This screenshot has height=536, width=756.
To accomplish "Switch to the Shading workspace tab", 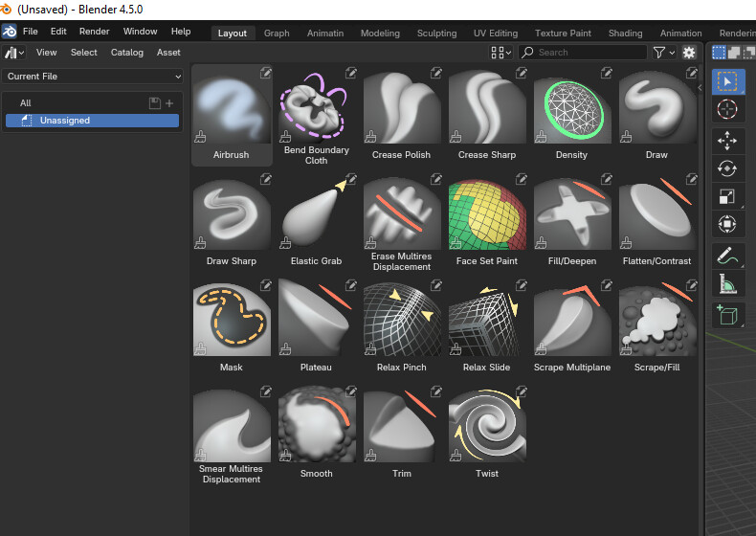I will click(625, 33).
